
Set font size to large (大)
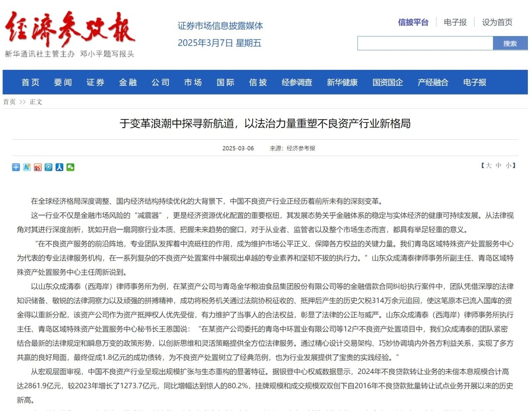(x=488, y=166)
